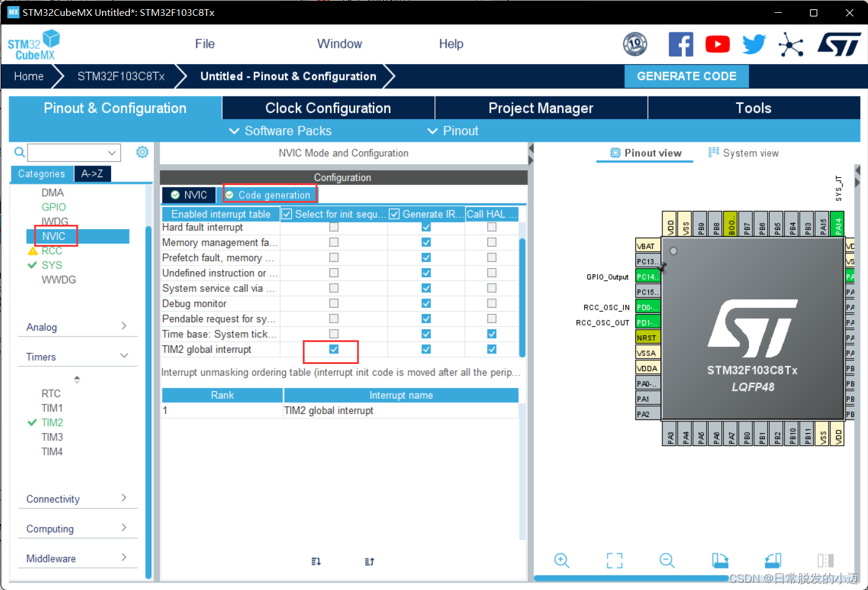Select the PA7 pin on the chip
This screenshot has width=868, height=590.
pos(731,434)
